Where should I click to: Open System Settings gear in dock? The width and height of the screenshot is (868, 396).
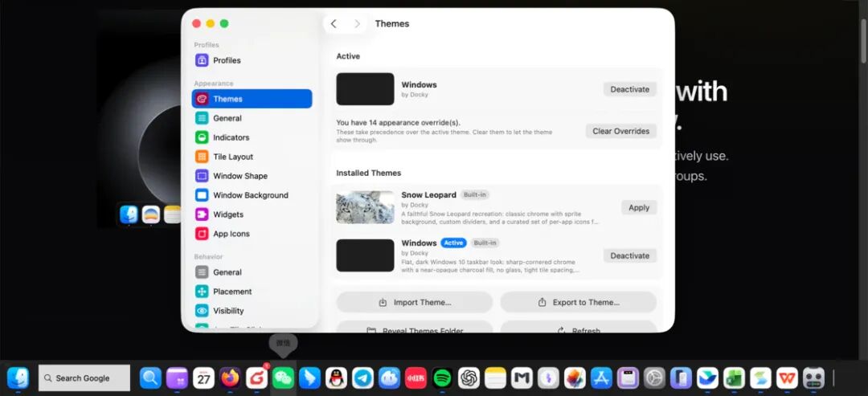654,378
